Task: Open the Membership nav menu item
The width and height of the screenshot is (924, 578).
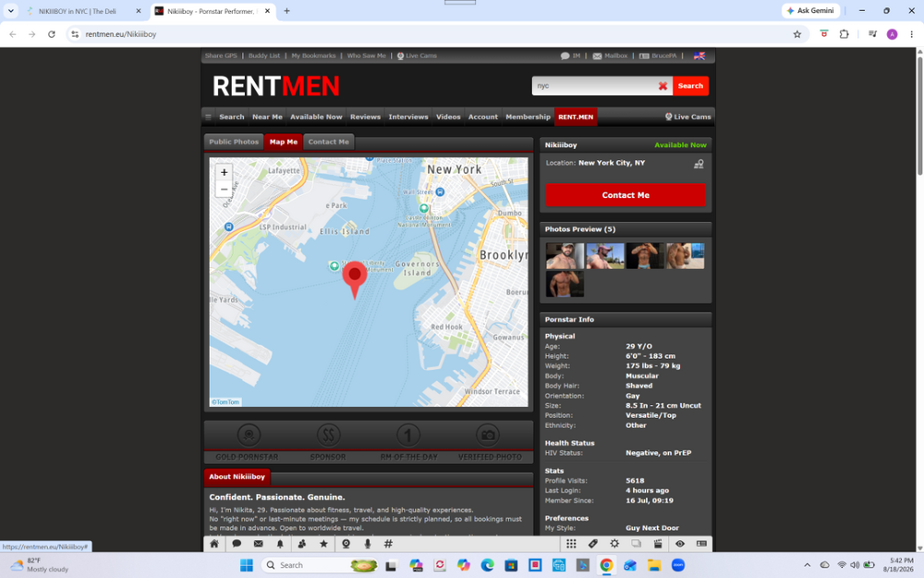Action: pos(528,117)
